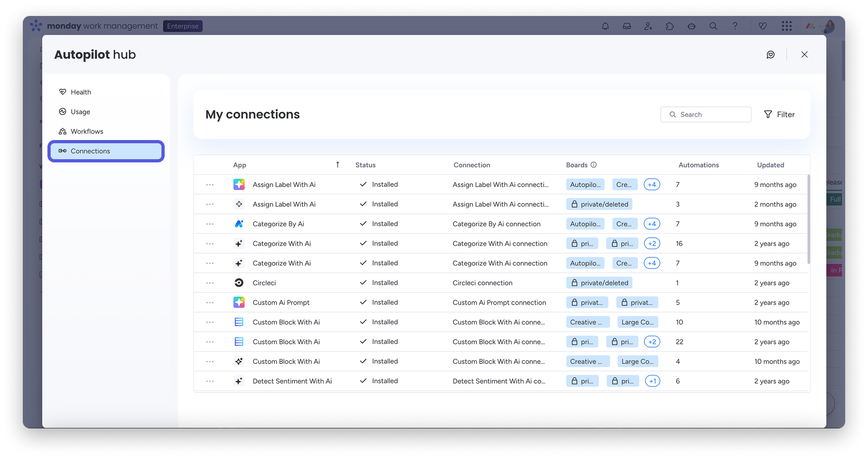Click the Assign Label With Ai icon, 3-automations row

click(239, 204)
